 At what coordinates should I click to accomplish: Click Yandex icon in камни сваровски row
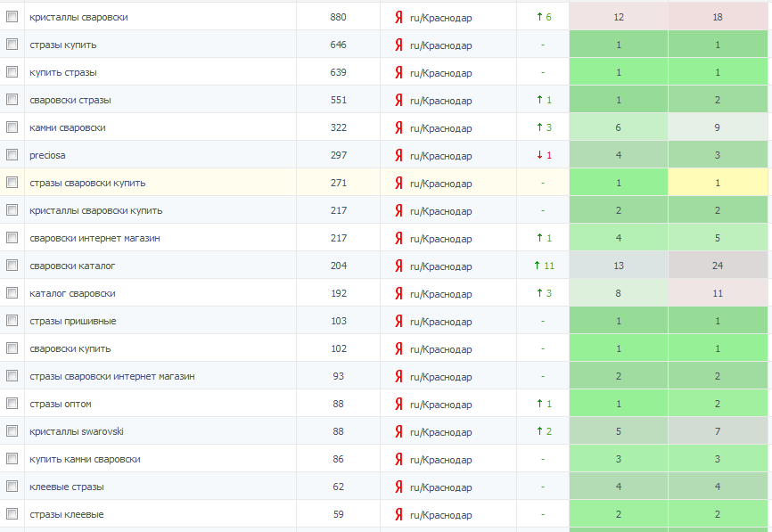(398, 127)
